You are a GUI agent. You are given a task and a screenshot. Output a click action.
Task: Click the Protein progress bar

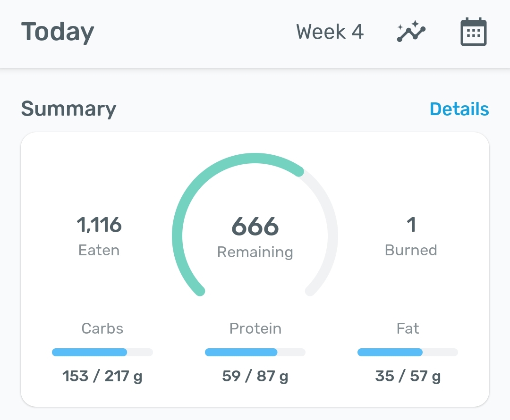(255, 352)
